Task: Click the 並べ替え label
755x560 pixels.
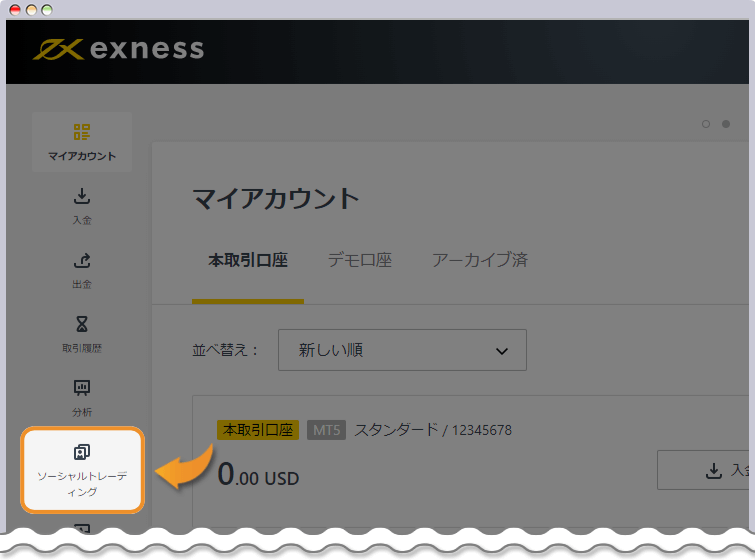Action: [x=225, y=350]
